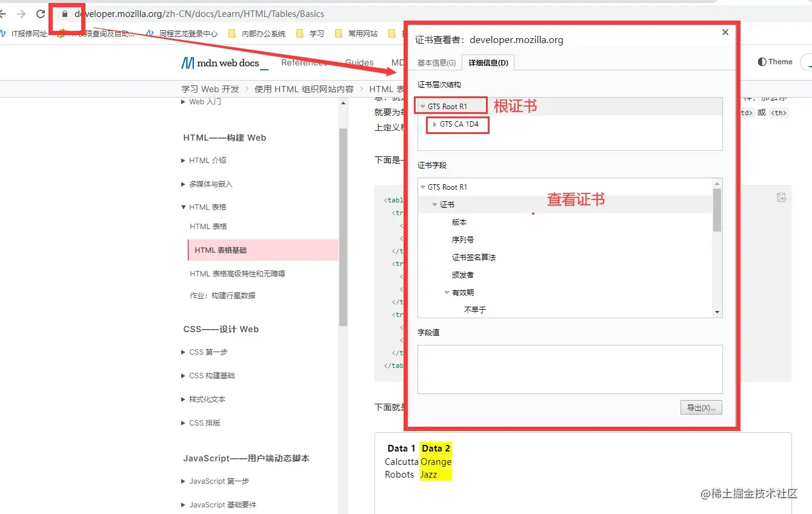
Task: Select the 版本 certificate field
Action: (x=459, y=222)
